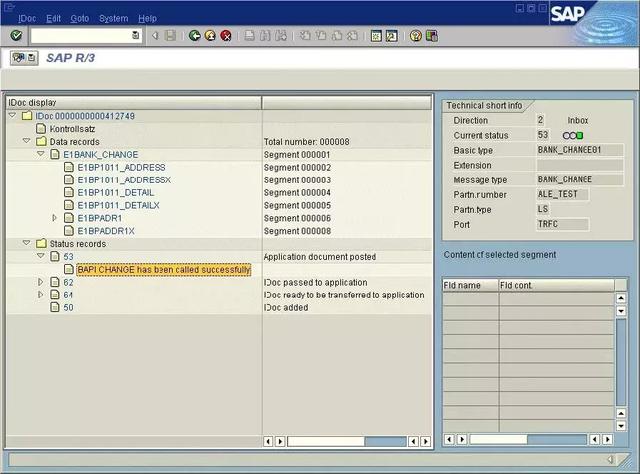The image size is (640, 474).
Task: Click the Last Page icon
Action: pos(352,36)
